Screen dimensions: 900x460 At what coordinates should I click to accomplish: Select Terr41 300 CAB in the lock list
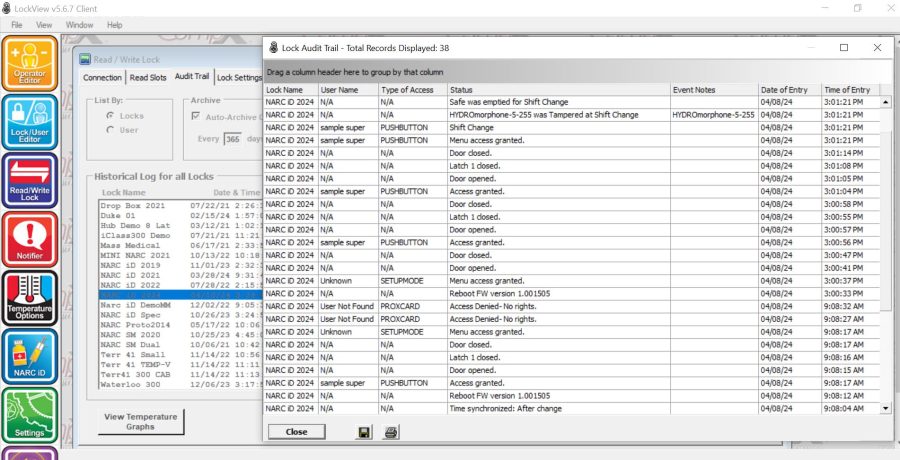coord(180,375)
